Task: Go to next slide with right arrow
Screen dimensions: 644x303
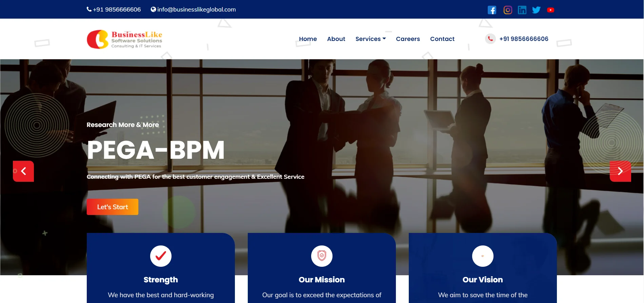Action: click(620, 171)
